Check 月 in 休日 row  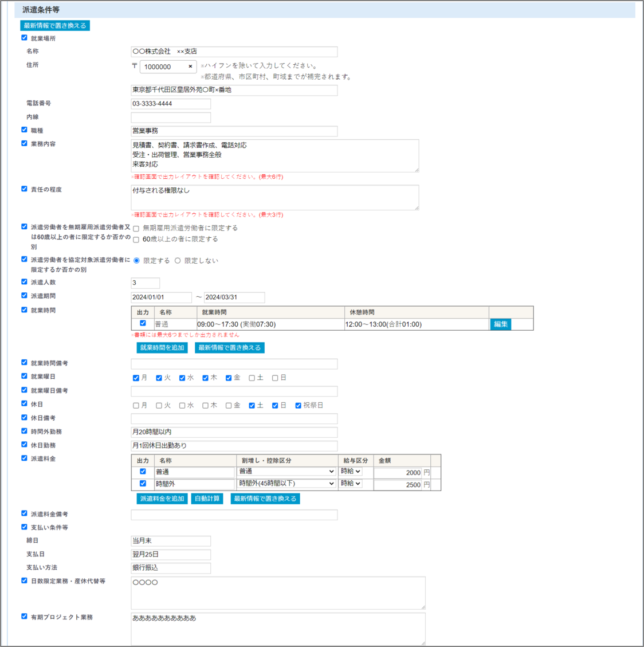point(136,406)
